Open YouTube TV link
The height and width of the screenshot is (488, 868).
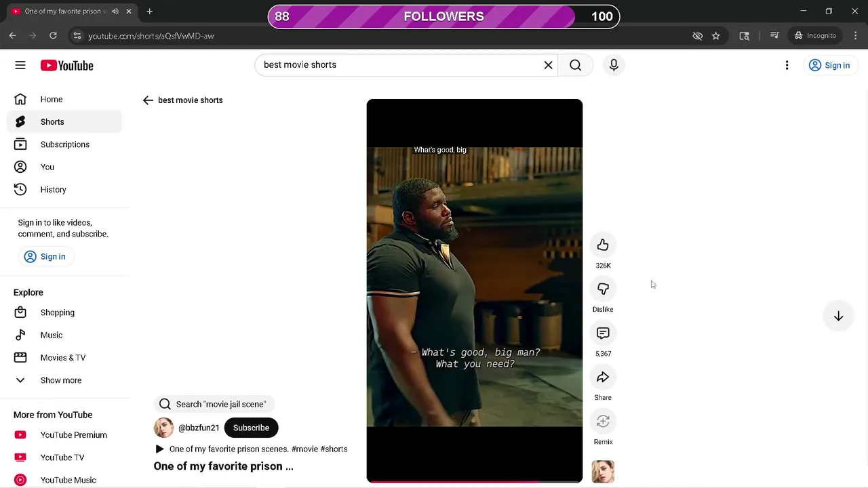click(x=64, y=457)
